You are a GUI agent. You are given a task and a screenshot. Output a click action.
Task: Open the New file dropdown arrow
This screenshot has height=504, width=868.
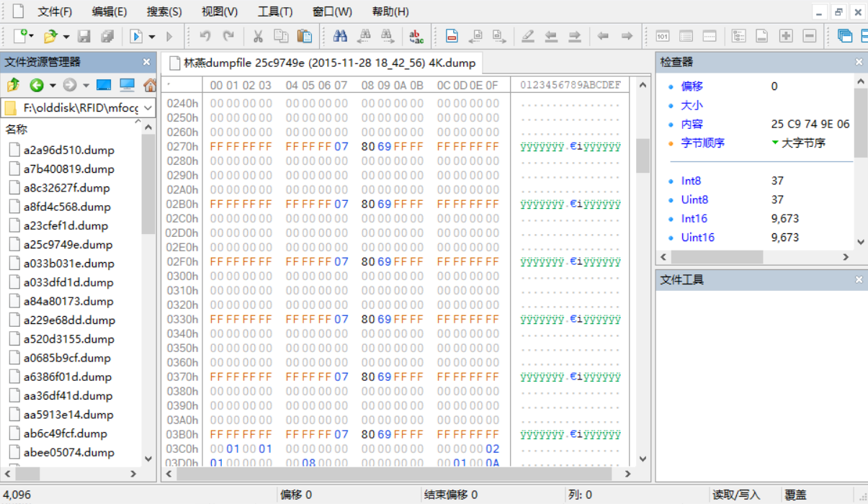(x=32, y=36)
